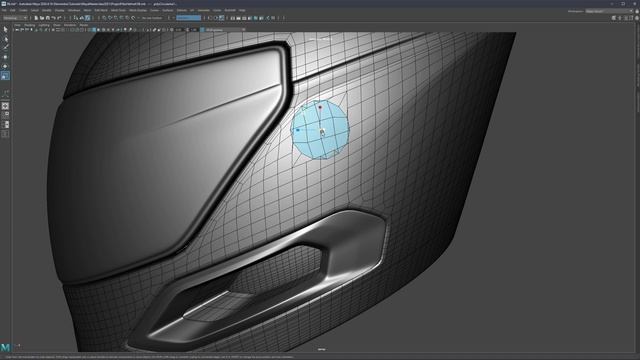Open the panel Renderer menu
This screenshot has height=360, width=640.
(70, 25)
